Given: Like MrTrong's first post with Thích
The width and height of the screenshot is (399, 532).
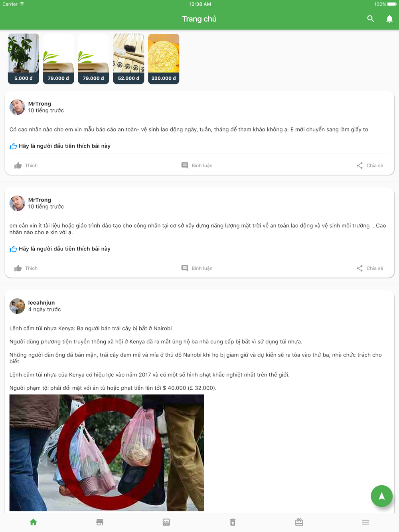Looking at the screenshot, I should (26, 166).
